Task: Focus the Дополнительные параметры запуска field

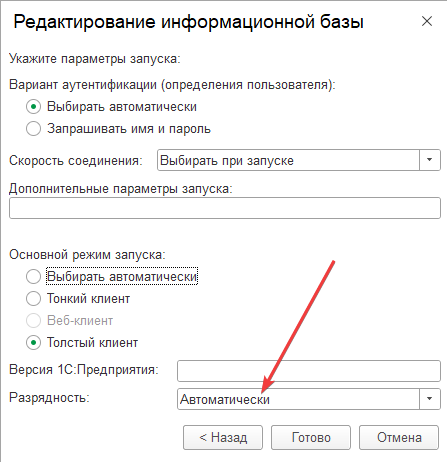Action: click(x=225, y=208)
